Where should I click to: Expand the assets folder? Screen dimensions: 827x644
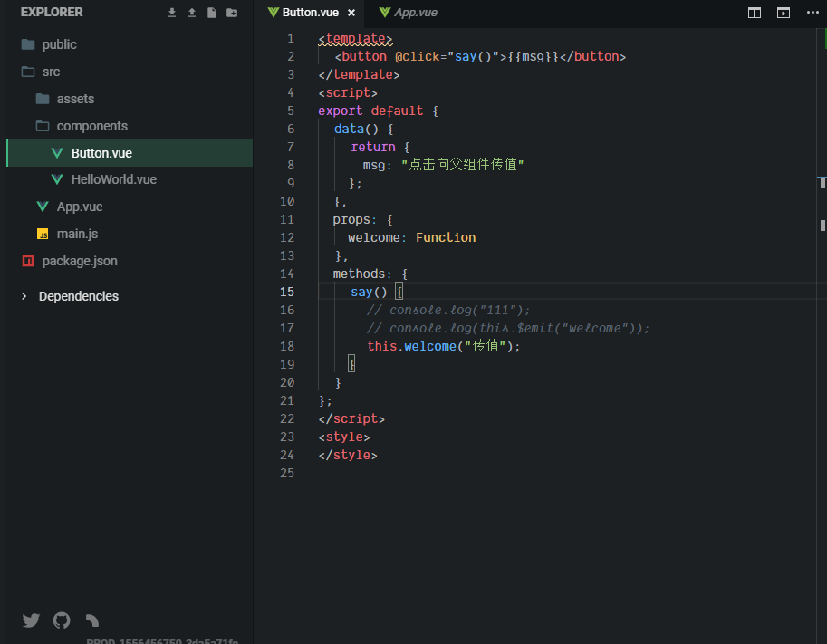tap(75, 99)
